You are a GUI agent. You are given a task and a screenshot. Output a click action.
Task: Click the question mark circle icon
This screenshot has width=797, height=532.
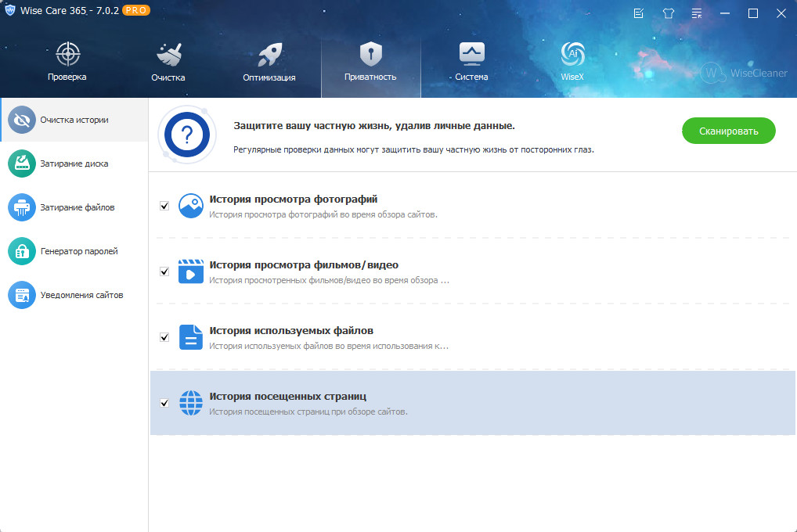coord(187,135)
